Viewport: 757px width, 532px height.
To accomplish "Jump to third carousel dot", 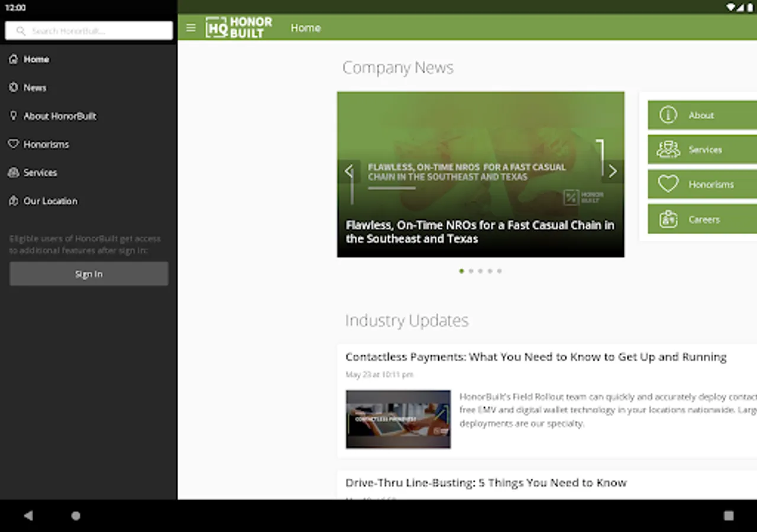I will click(x=480, y=271).
